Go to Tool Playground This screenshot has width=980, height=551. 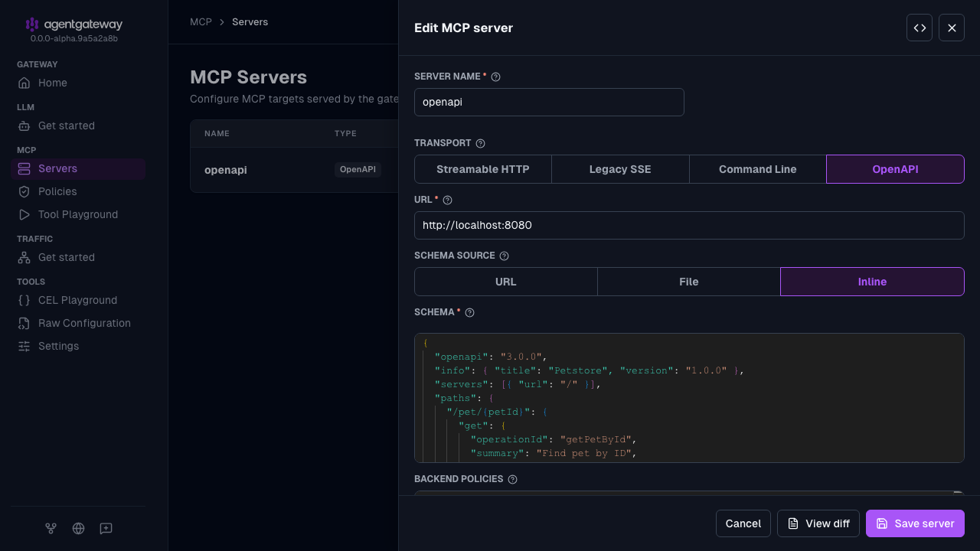click(x=78, y=214)
